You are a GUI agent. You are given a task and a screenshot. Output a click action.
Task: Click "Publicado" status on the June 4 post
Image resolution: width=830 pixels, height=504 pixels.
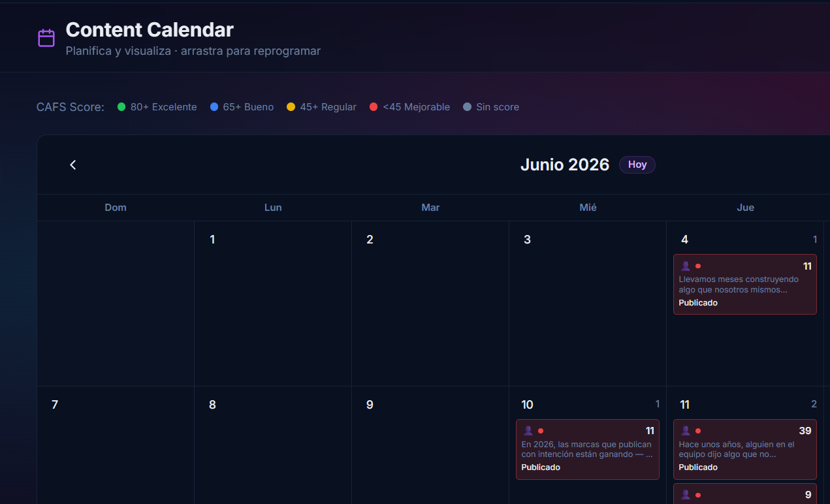pyautogui.click(x=698, y=303)
